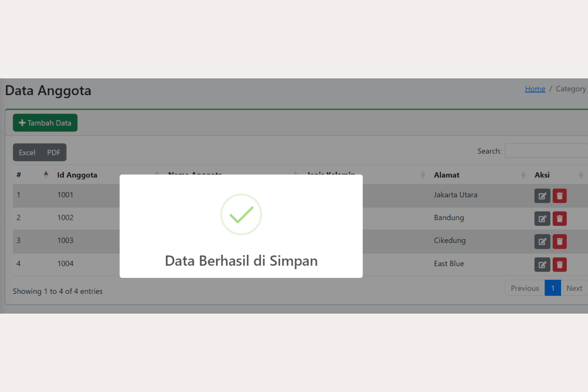
Task: Edit the East Blue member entry
Action: pyautogui.click(x=542, y=265)
